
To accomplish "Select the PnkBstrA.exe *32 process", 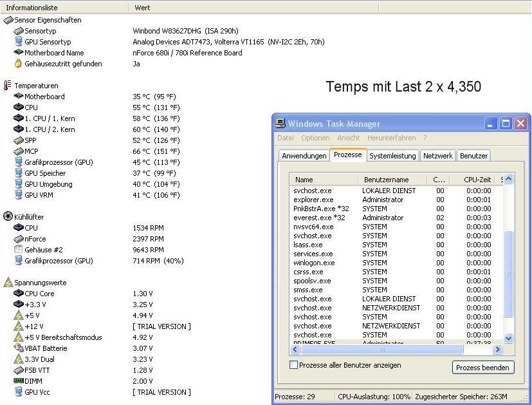I will 396,209.
